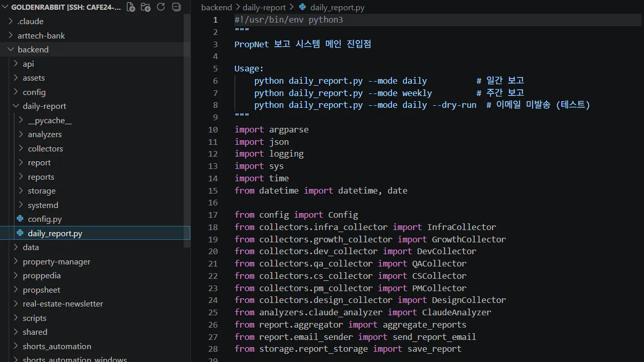Click the Python icon beside daily_report.py in tree
The image size is (644, 362).
(x=20, y=233)
